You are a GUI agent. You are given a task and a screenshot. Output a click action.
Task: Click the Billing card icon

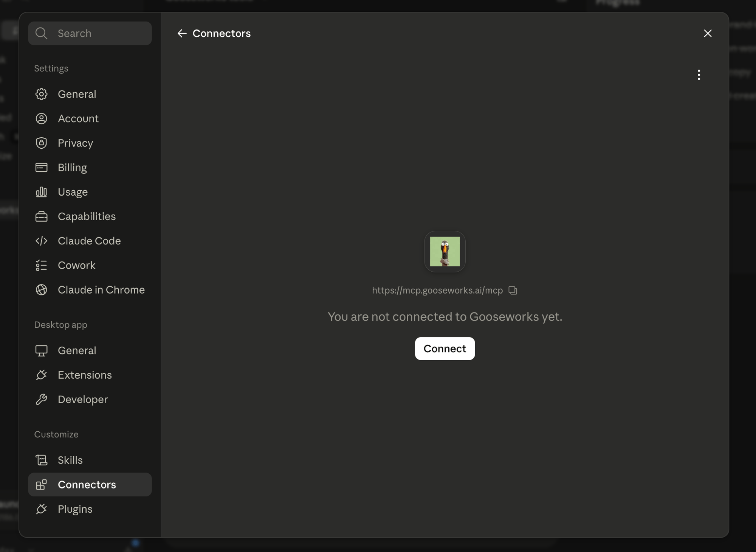tap(41, 168)
